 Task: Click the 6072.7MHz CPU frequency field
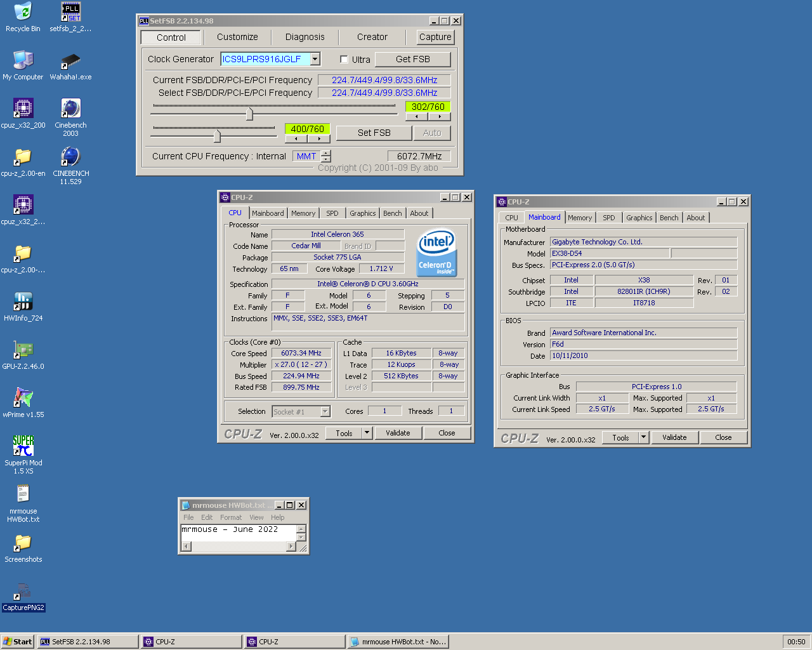point(419,156)
